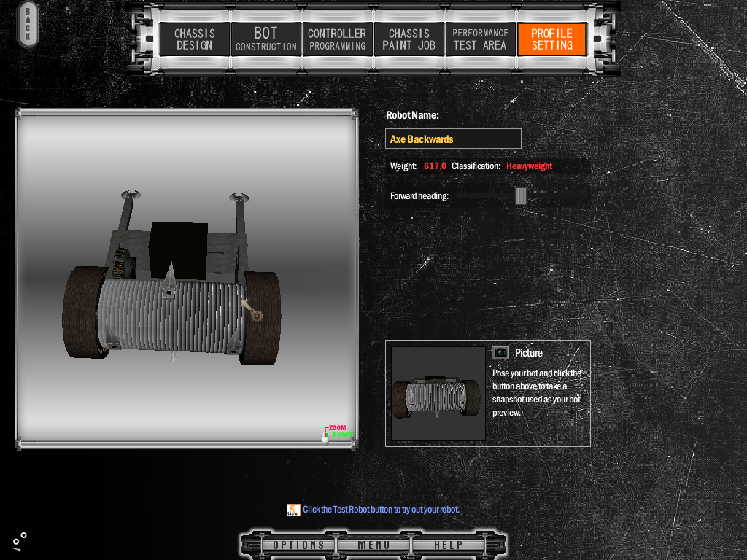This screenshot has width=747, height=560.
Task: Open the Chassis Design tab
Action: (195, 39)
